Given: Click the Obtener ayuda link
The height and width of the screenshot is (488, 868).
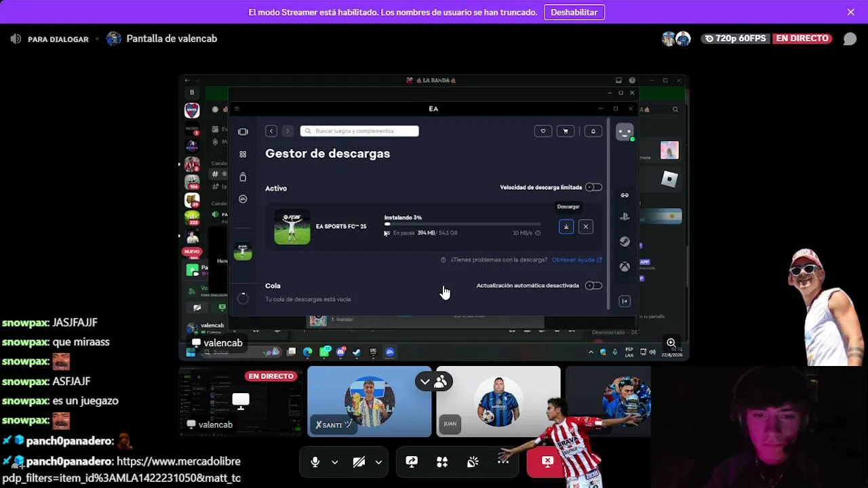Looking at the screenshot, I should 576,260.
